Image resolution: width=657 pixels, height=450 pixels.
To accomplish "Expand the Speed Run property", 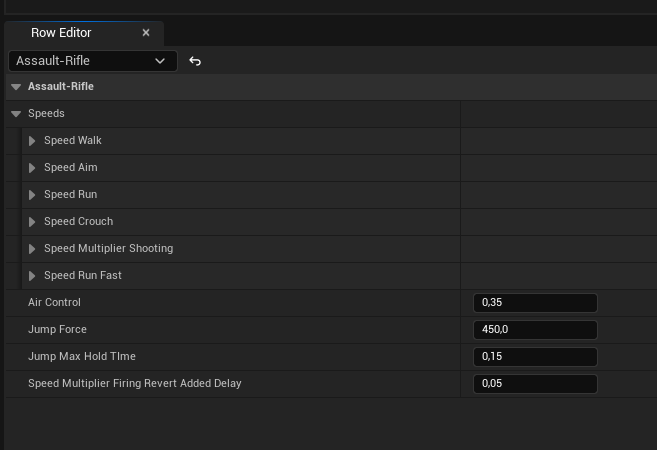I will coord(32,195).
